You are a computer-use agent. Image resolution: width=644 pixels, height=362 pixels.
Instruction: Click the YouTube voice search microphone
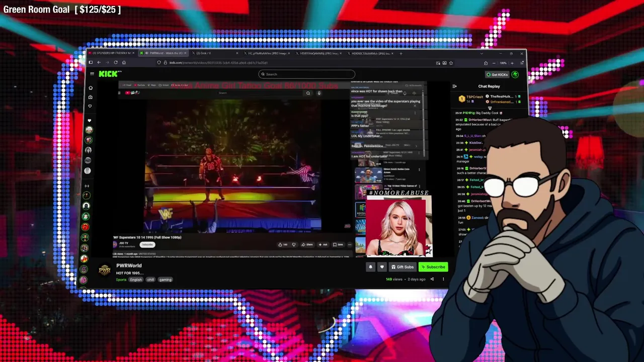[319, 93]
